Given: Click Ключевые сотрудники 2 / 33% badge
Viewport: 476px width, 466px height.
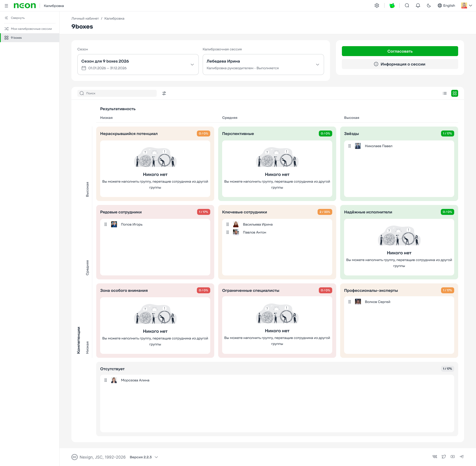Looking at the screenshot, I should [x=325, y=212].
